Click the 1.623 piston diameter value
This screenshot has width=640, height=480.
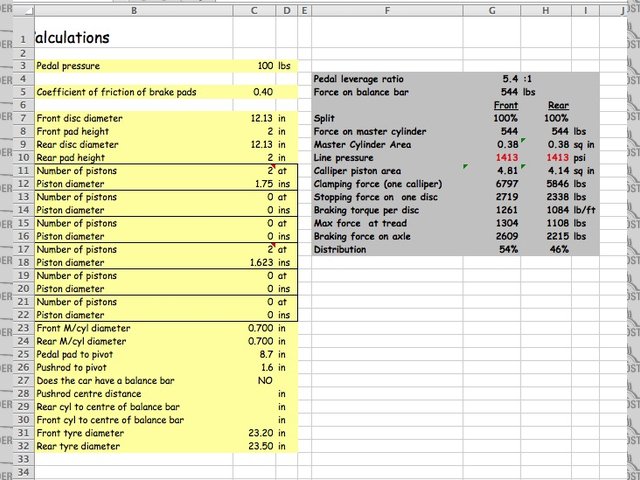click(x=256, y=262)
